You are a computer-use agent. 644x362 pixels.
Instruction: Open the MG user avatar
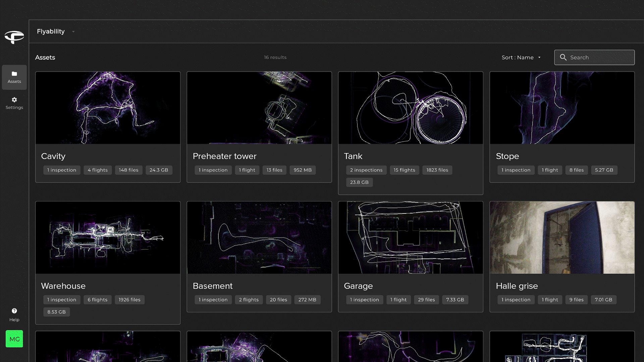point(14,339)
